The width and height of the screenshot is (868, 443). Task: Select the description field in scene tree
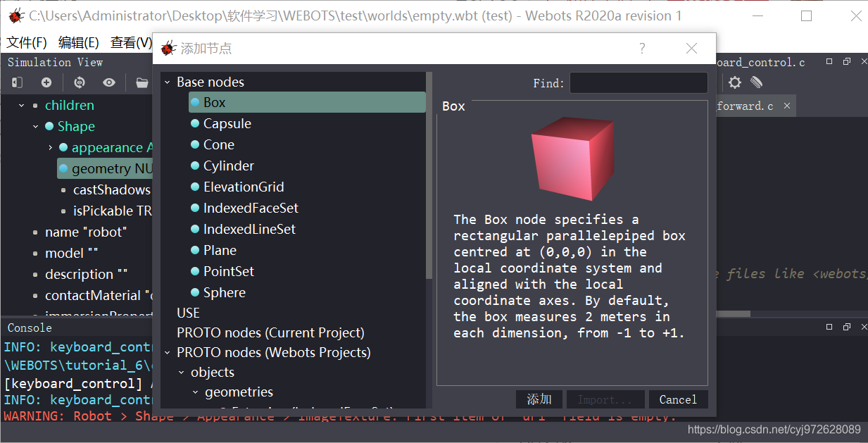point(87,274)
